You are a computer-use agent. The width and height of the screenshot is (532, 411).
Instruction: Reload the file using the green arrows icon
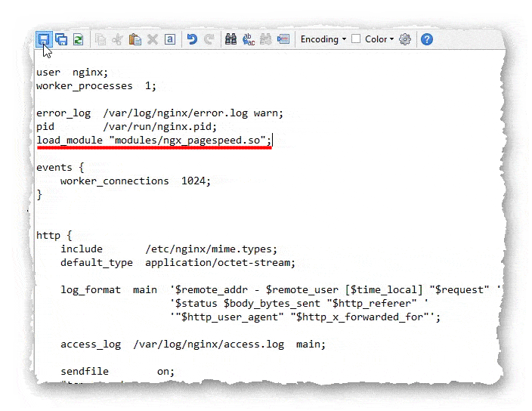pyautogui.click(x=79, y=39)
